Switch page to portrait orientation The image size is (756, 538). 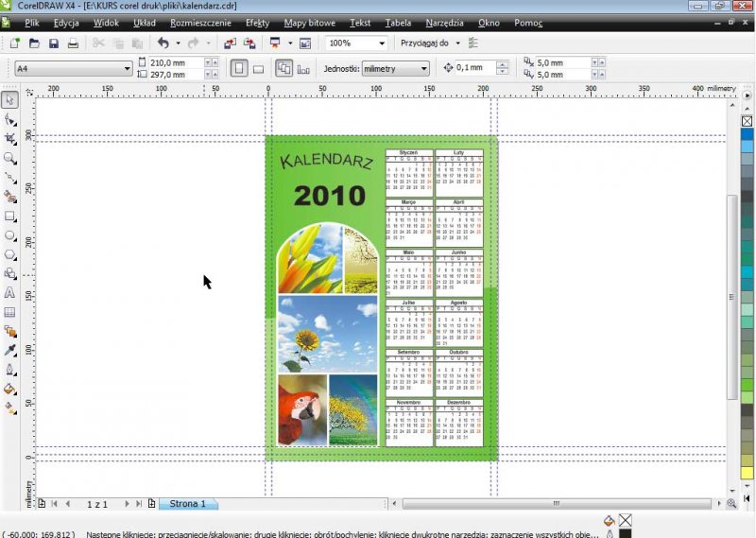click(x=238, y=68)
